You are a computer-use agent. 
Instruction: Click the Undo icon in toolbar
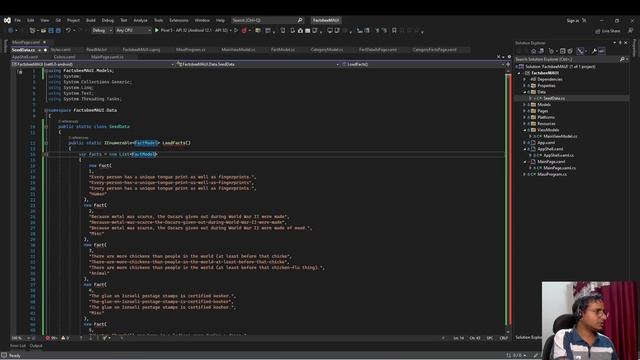68,30
